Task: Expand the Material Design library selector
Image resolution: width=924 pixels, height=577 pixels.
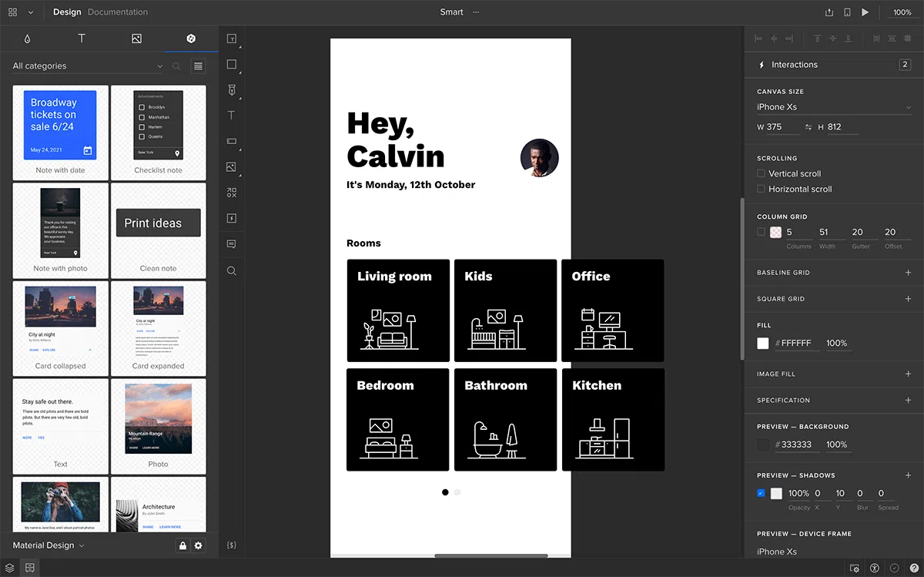Action: (49, 545)
